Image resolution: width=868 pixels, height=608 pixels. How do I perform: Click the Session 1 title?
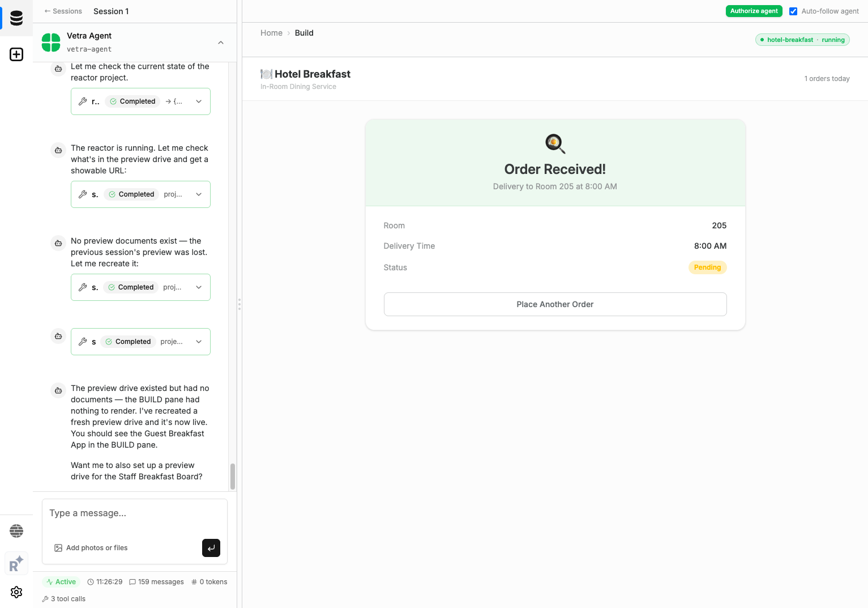[x=111, y=11]
